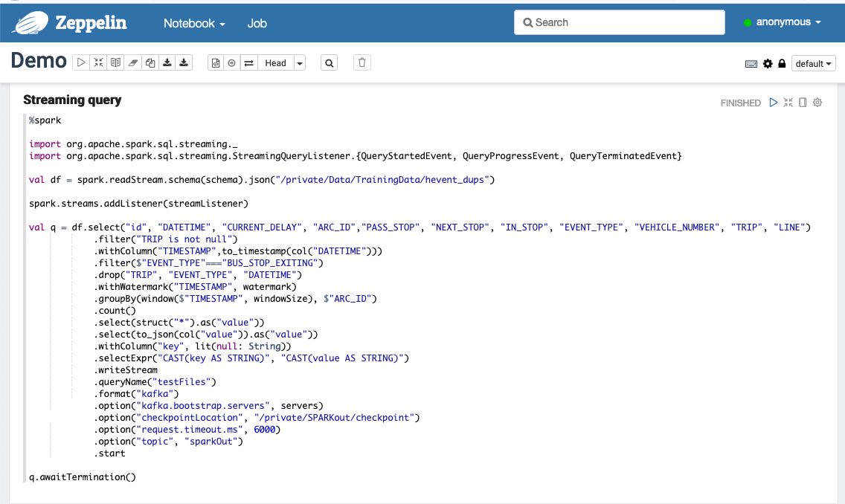Open search code magnifier in note toolbar
The height and width of the screenshot is (504, 845).
pos(330,62)
